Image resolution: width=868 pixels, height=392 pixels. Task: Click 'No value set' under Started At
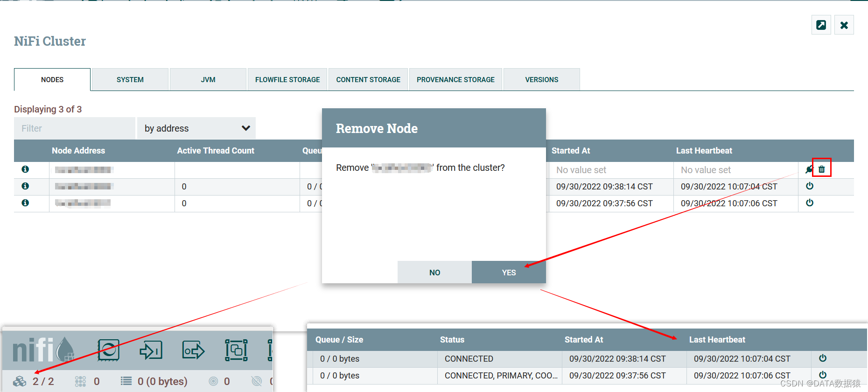click(581, 170)
